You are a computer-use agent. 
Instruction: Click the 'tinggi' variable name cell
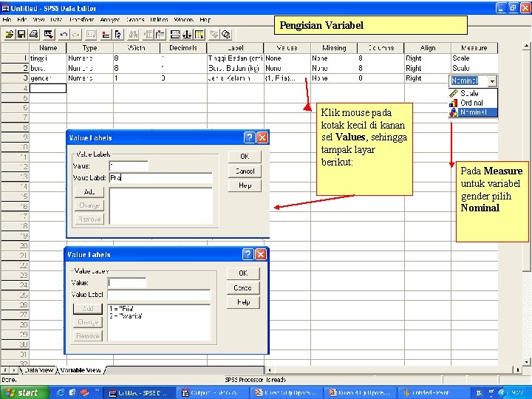pyautogui.click(x=48, y=58)
